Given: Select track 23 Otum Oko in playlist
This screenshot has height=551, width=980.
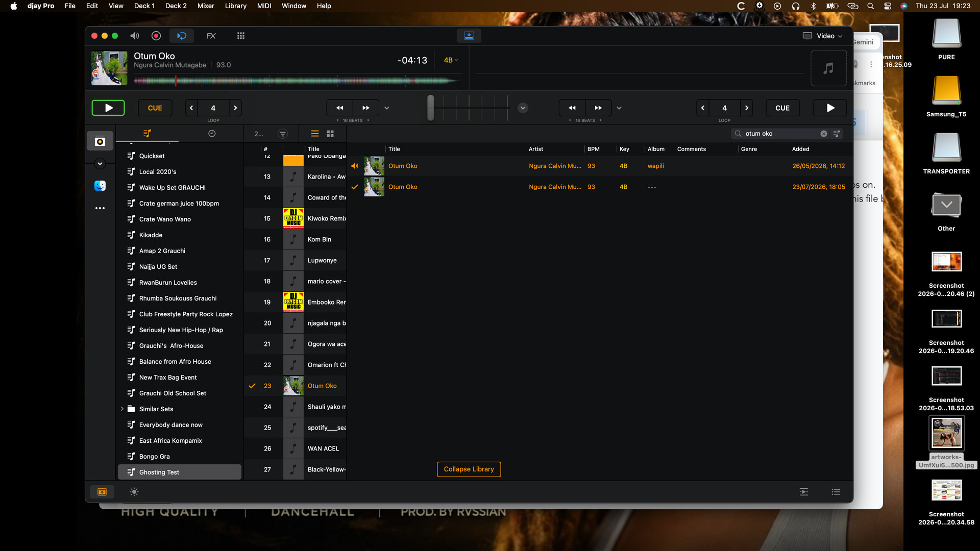Looking at the screenshot, I should pos(295,386).
